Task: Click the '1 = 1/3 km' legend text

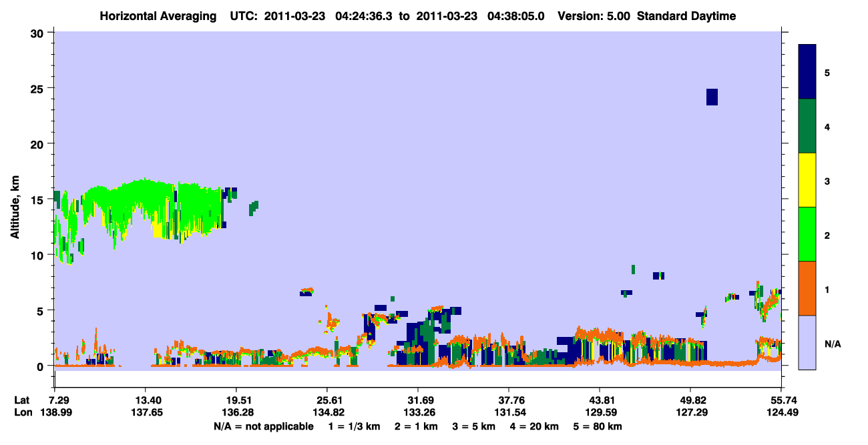Action: [355, 426]
